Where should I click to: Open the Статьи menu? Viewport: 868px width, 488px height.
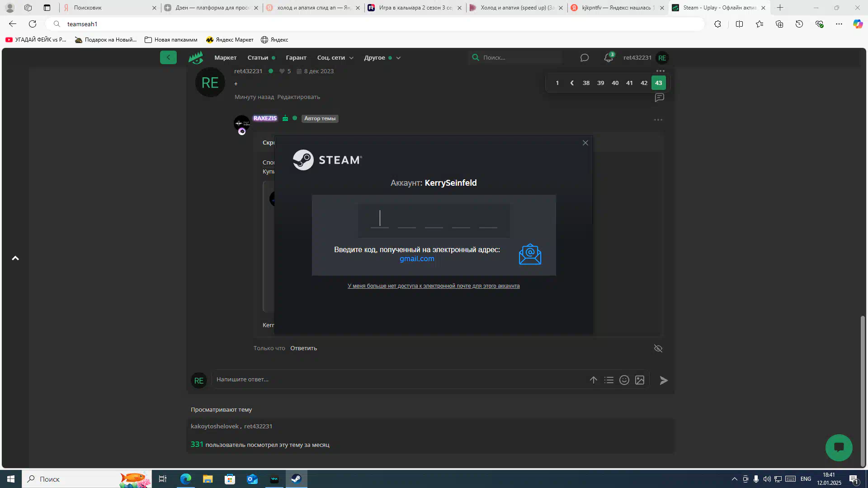click(x=258, y=58)
